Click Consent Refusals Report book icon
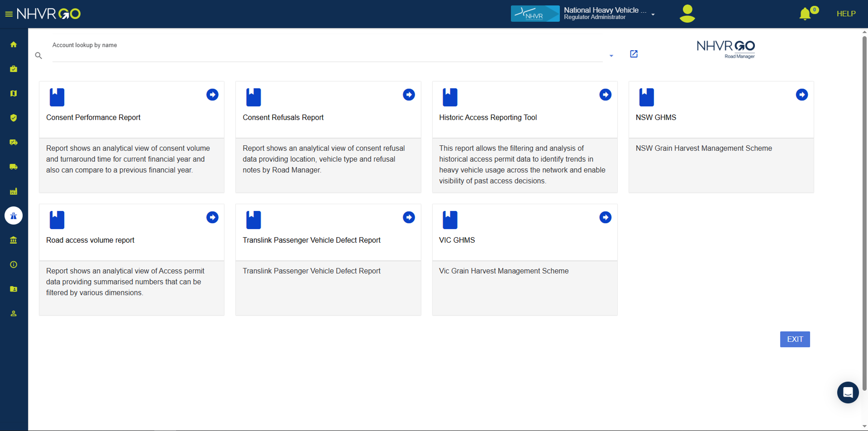The image size is (868, 431). point(253,98)
